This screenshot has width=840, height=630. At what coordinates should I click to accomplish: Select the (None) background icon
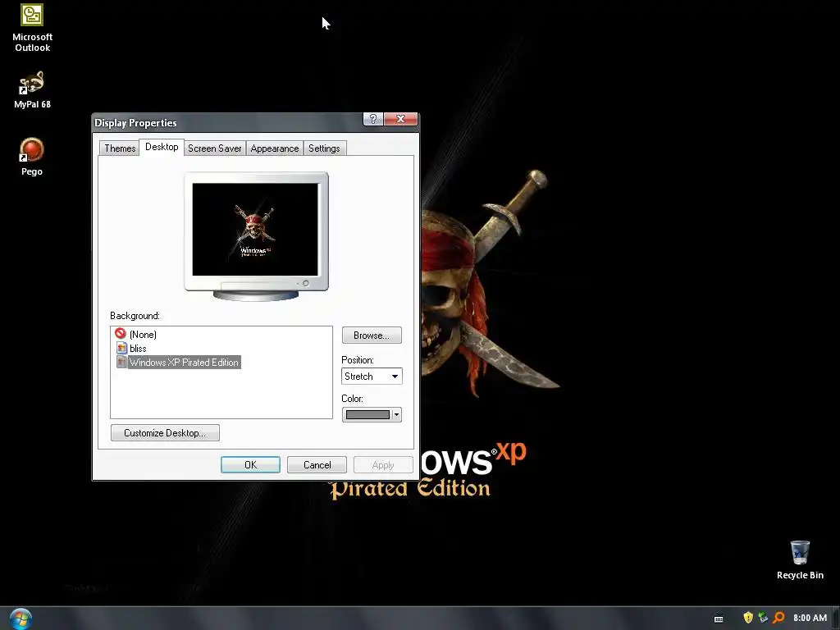tap(121, 334)
